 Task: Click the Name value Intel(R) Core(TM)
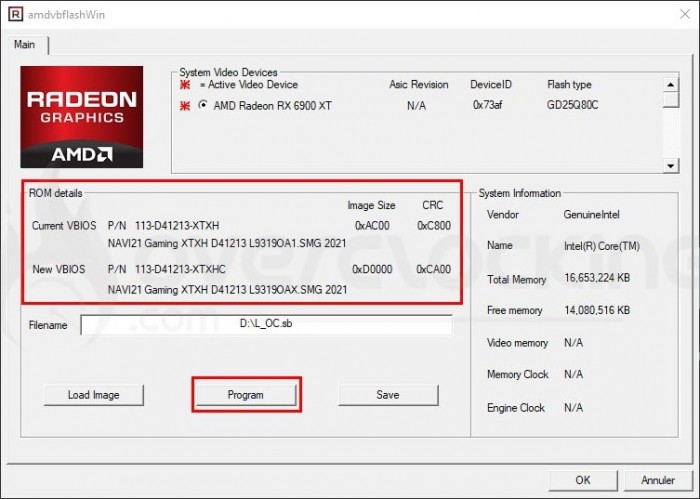coord(602,246)
